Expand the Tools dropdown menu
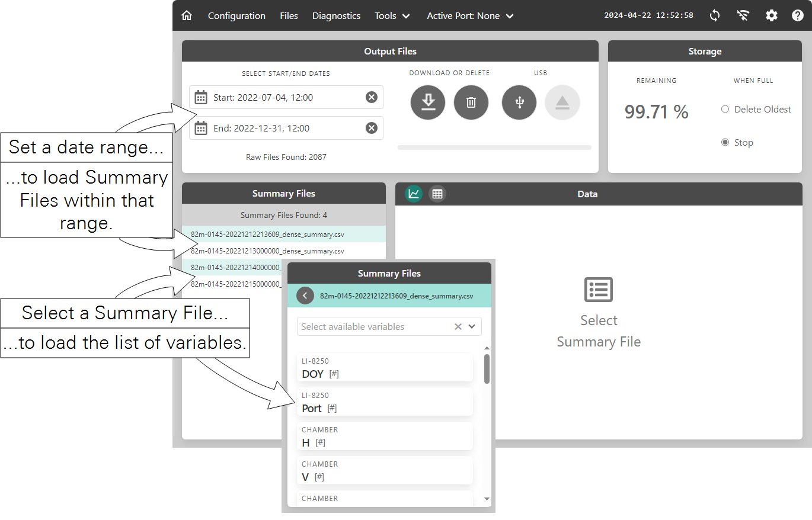This screenshot has height=520, width=812. pos(392,16)
